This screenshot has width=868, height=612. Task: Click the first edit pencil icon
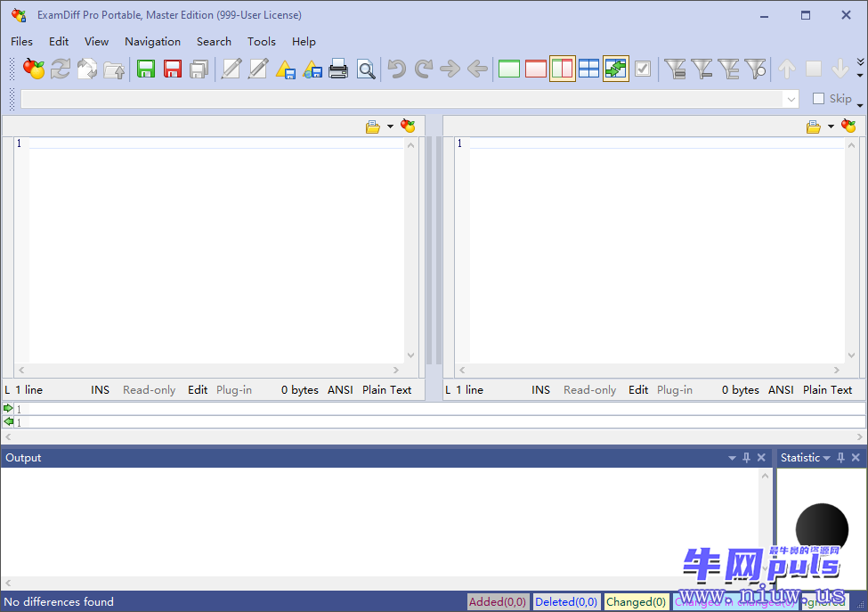pyautogui.click(x=231, y=69)
